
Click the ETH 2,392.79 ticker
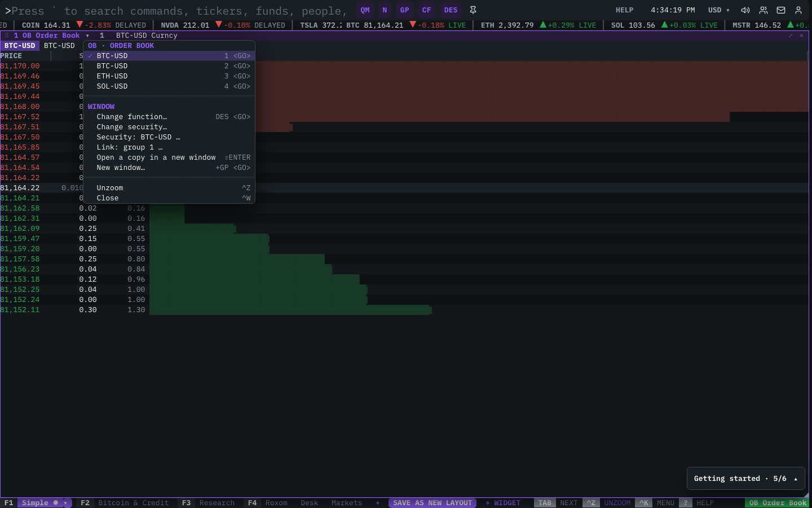coord(538,25)
